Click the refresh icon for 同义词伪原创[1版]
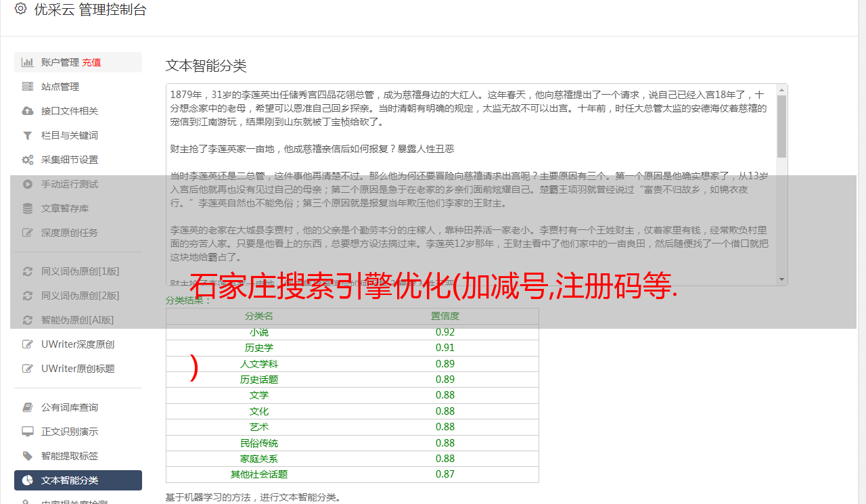The image size is (866, 504). coord(28,271)
